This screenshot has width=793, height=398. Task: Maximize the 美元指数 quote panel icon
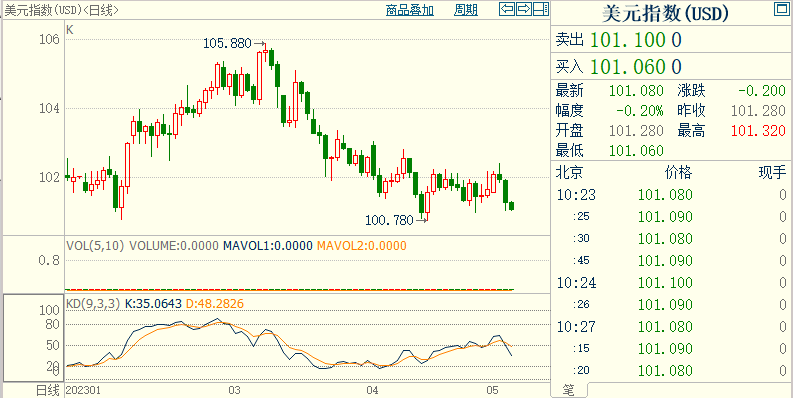point(781,9)
